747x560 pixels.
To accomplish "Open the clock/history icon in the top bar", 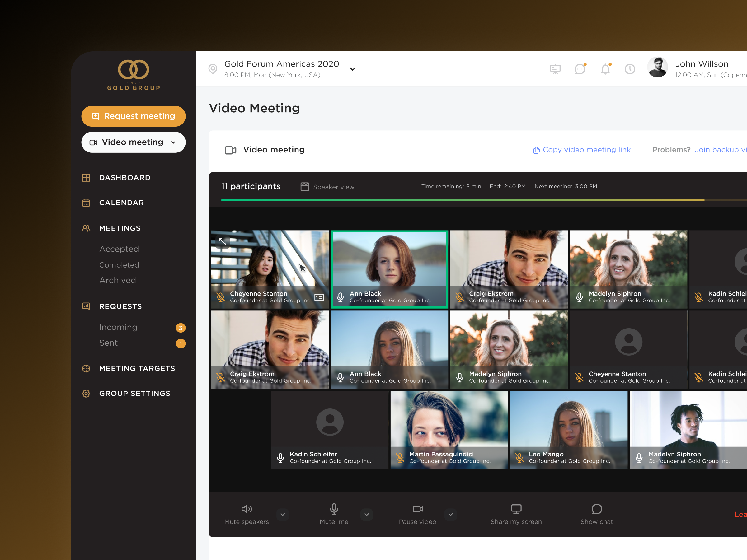I will (630, 69).
